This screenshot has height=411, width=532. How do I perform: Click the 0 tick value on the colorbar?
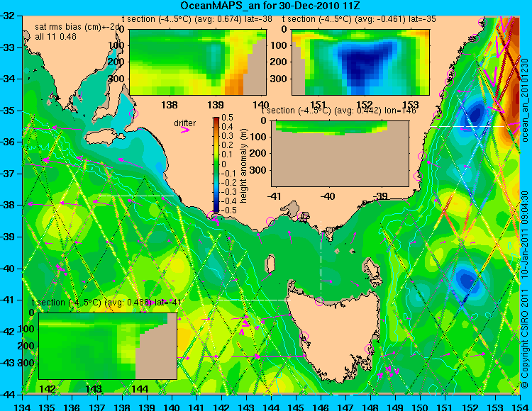point(223,164)
